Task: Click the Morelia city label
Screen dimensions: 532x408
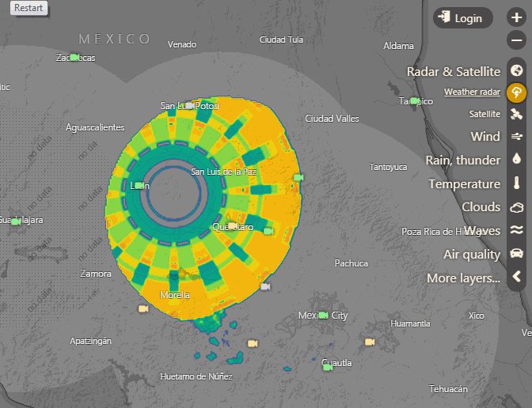Action: 175,295
